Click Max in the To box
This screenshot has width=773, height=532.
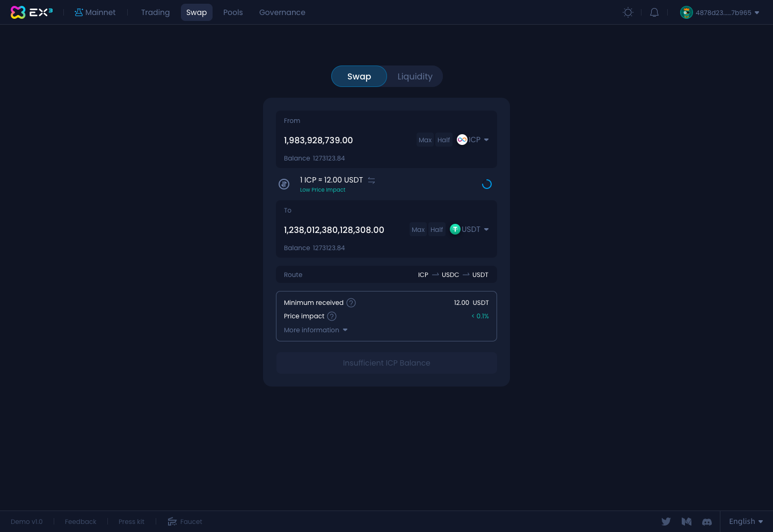point(418,230)
